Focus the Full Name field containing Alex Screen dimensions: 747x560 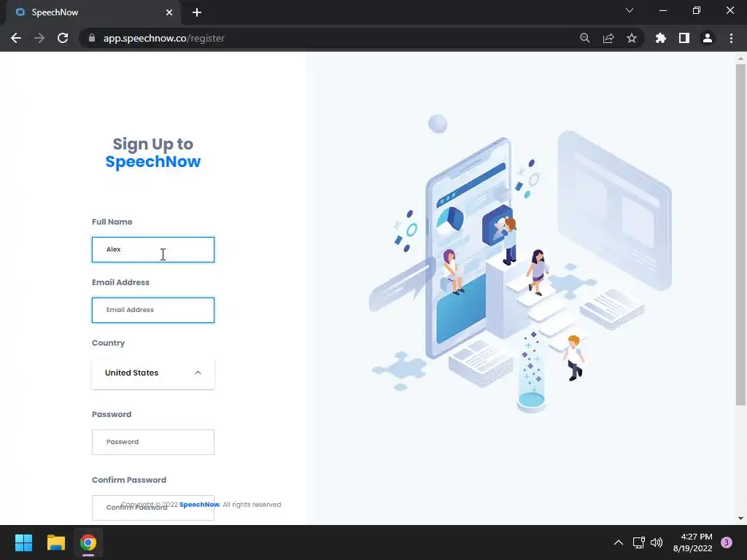pos(153,249)
